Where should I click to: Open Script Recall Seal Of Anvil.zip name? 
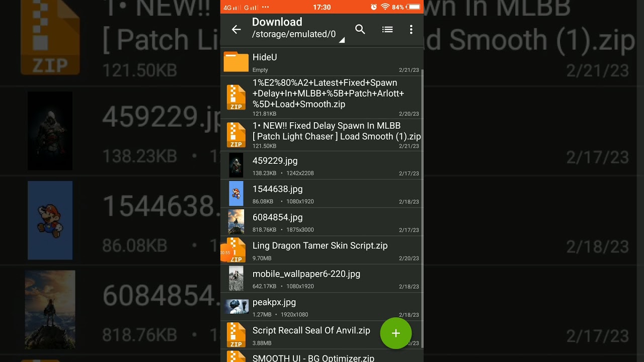[311, 330]
